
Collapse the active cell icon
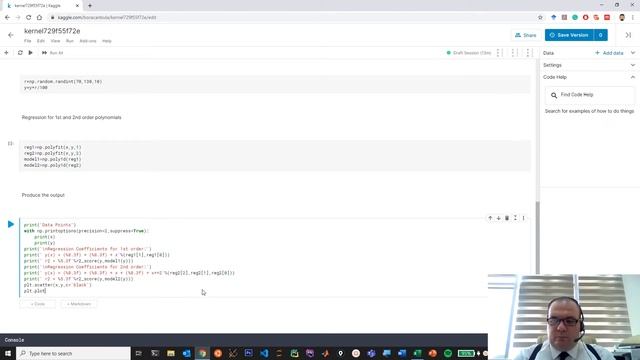coord(516,218)
